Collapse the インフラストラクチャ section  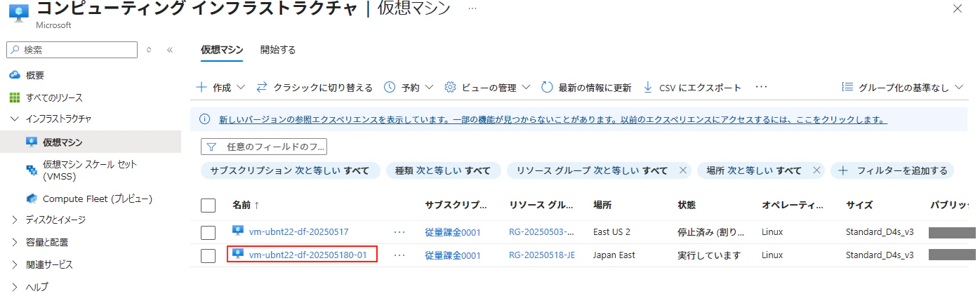tap(15, 119)
